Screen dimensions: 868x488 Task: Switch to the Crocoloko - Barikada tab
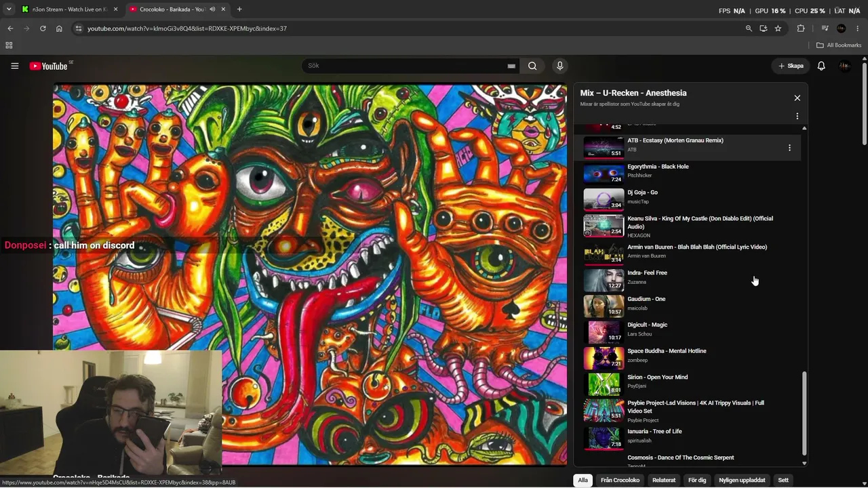coord(178,9)
